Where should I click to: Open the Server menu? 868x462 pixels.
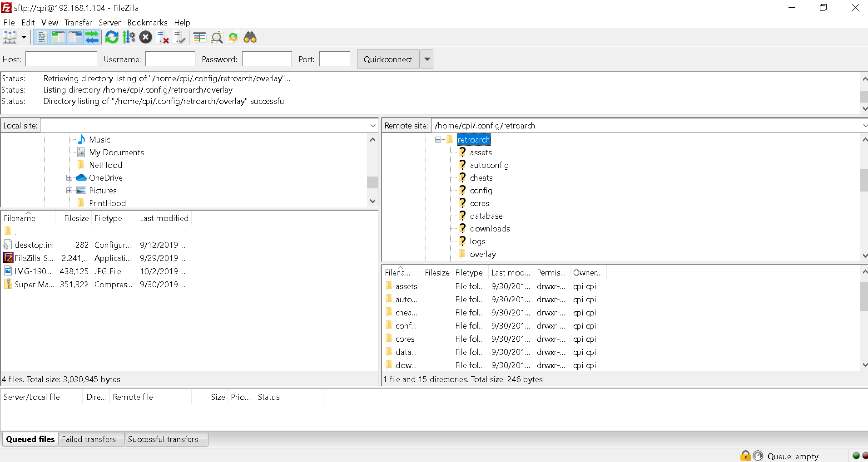coord(109,22)
